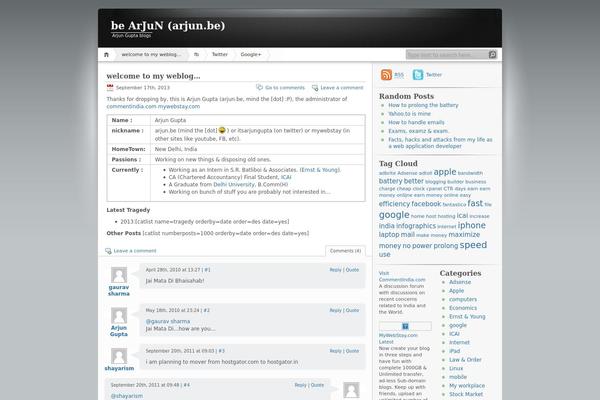Select the fast tag in Tag Cloud
Image resolution: width=600 pixels, height=400 pixels.
click(x=475, y=203)
